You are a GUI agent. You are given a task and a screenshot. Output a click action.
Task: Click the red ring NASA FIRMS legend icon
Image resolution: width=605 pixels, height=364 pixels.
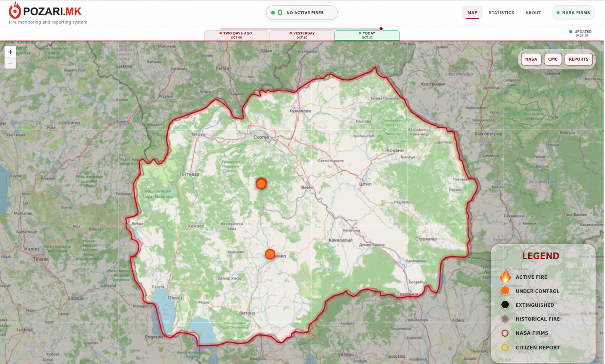(x=505, y=333)
